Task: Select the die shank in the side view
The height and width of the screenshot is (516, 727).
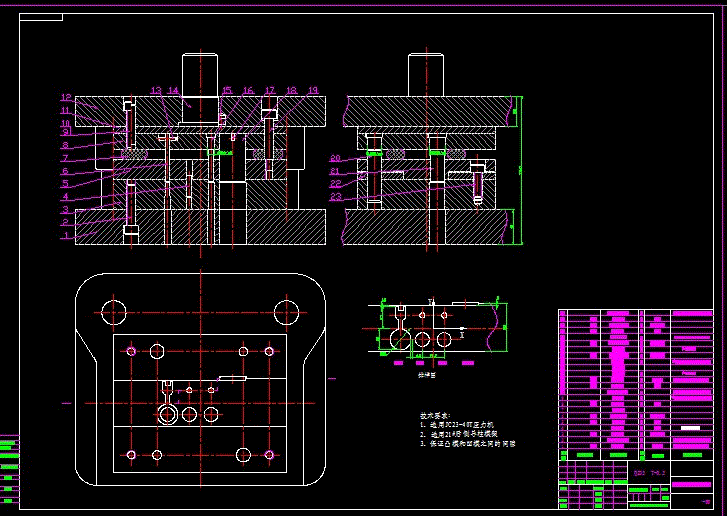Action: [x=426, y=75]
